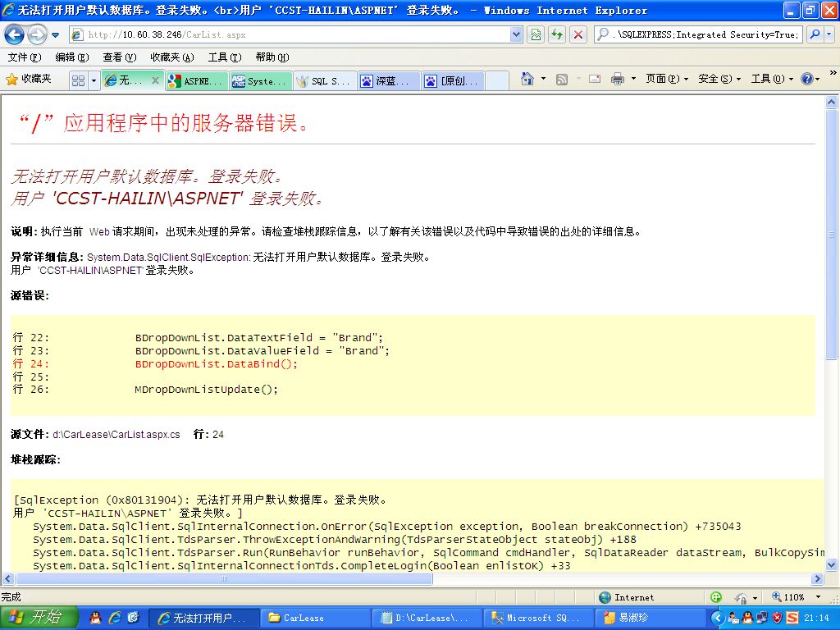Expand the address bar history dropdown
Screen dimensions: 840x630
click(516, 34)
